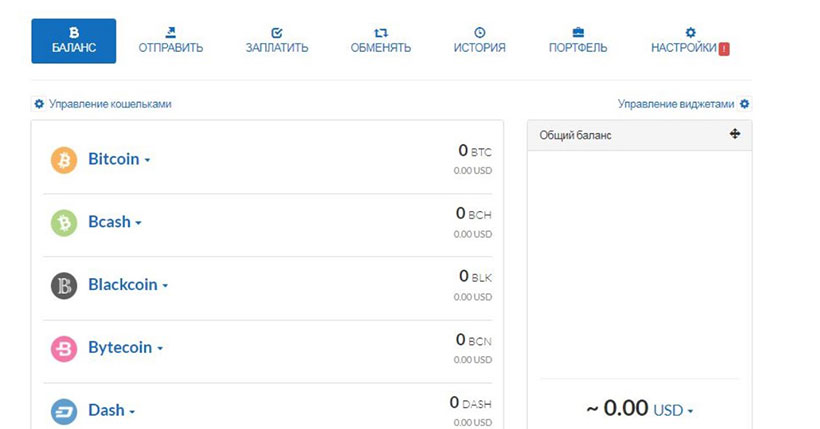Open the Настройки tab

click(690, 41)
